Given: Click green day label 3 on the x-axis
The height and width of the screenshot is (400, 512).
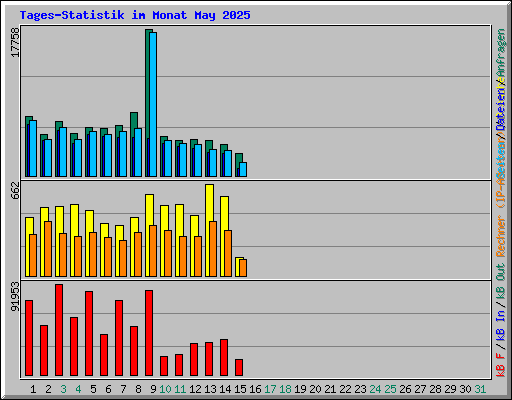Looking at the screenshot, I should pos(63,389).
